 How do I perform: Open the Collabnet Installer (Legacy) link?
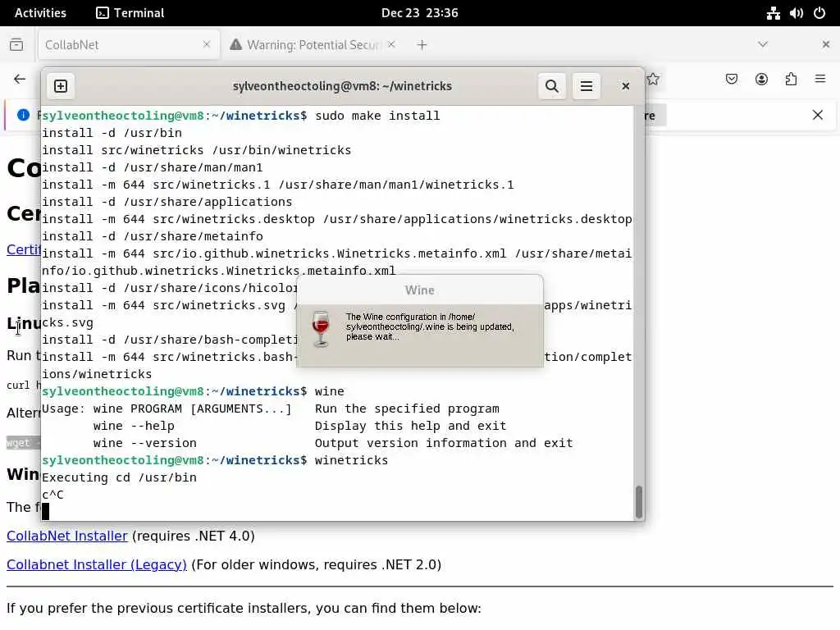coord(97,564)
